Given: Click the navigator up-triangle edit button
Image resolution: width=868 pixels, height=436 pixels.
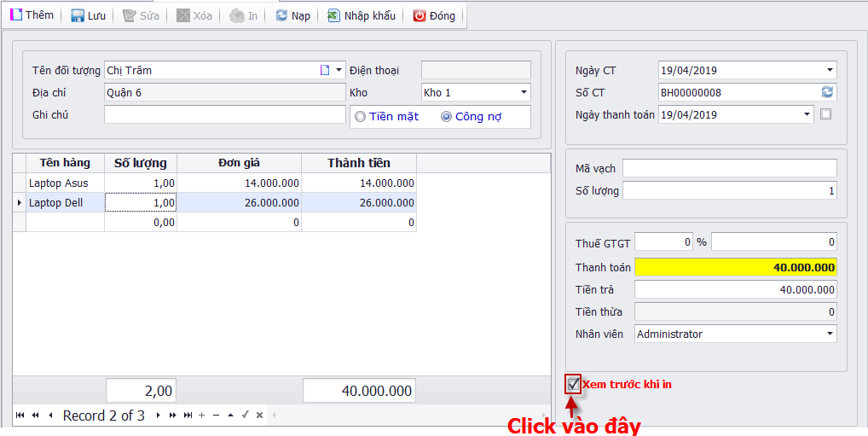Looking at the screenshot, I should click(231, 416).
